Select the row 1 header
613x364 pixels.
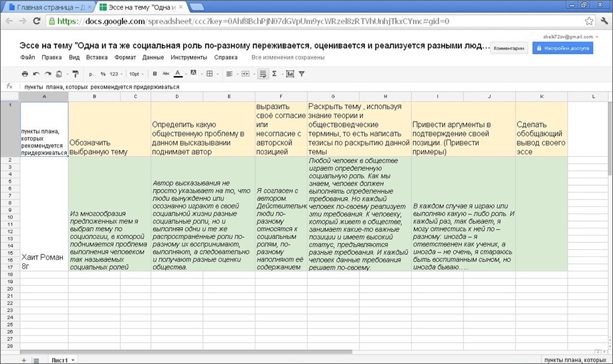[10, 129]
